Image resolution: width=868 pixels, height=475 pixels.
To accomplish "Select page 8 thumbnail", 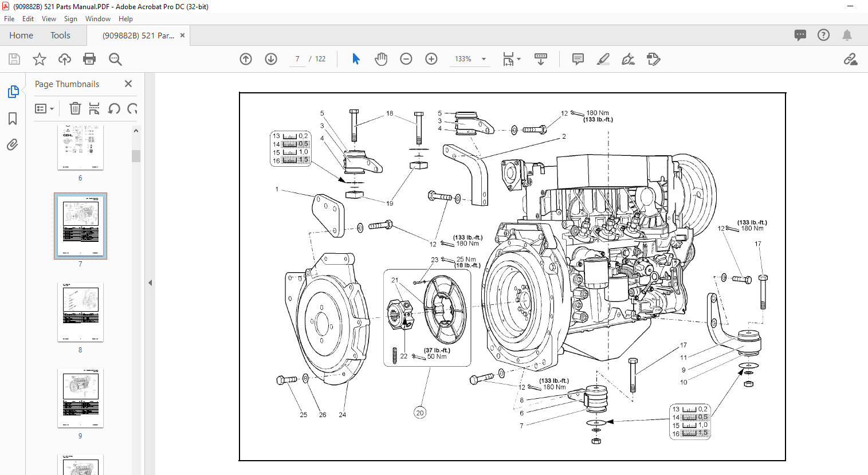I will tap(80, 312).
